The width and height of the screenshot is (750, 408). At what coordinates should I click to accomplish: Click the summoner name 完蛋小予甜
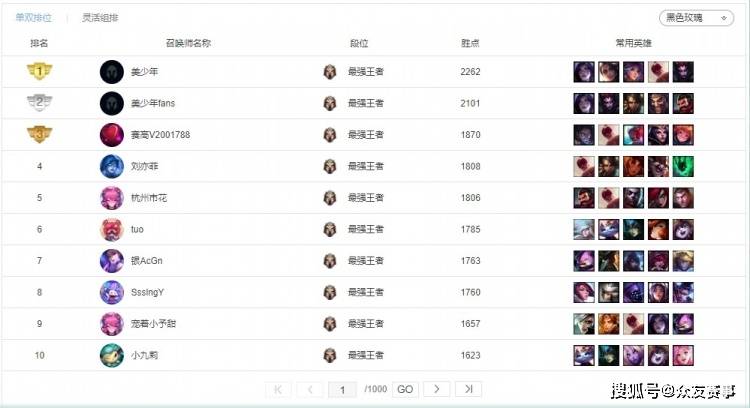coord(154,324)
